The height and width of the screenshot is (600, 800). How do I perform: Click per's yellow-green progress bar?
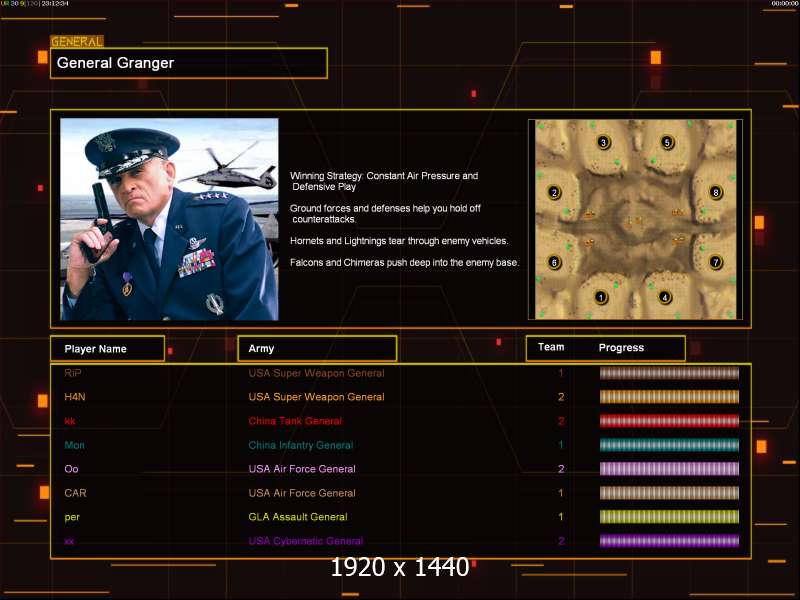[x=669, y=517]
